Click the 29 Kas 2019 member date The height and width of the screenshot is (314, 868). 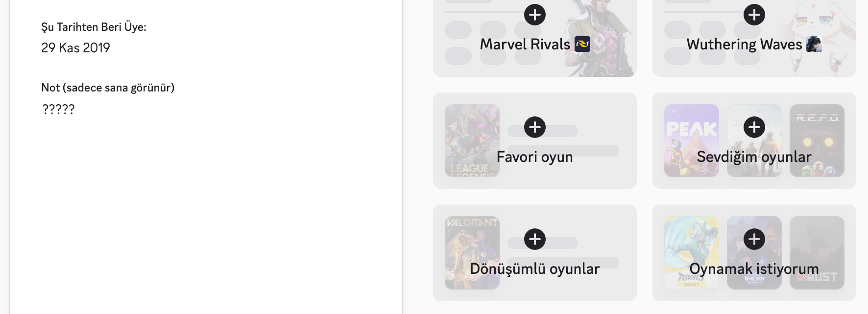pos(75,48)
